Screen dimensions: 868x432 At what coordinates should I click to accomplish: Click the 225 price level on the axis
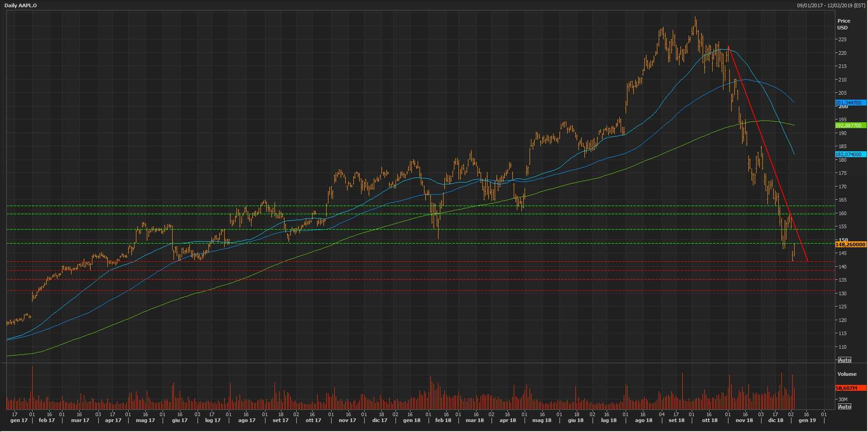(x=843, y=40)
